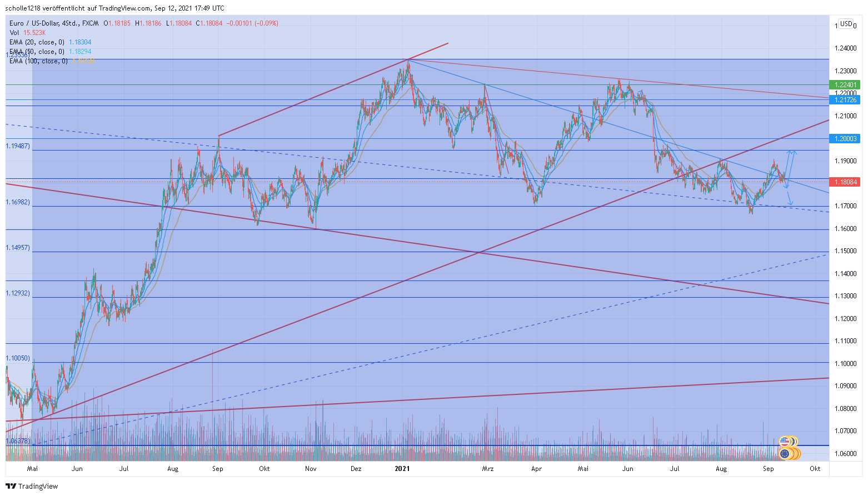This screenshot has width=868, height=496.
Task: Click the USD currency label on price axis
Action: pyautogui.click(x=846, y=24)
